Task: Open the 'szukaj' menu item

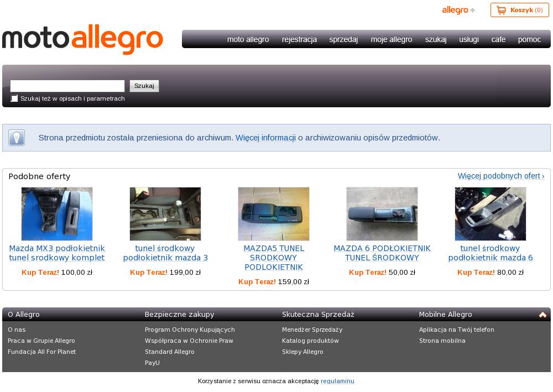Action: point(436,39)
